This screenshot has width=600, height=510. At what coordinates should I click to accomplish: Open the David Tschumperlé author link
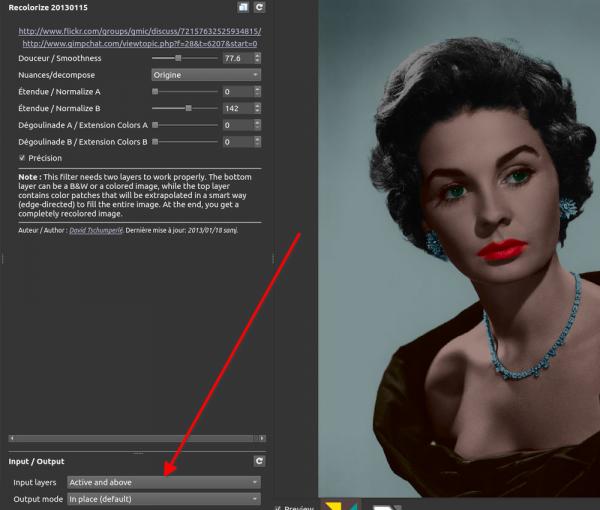(96, 230)
